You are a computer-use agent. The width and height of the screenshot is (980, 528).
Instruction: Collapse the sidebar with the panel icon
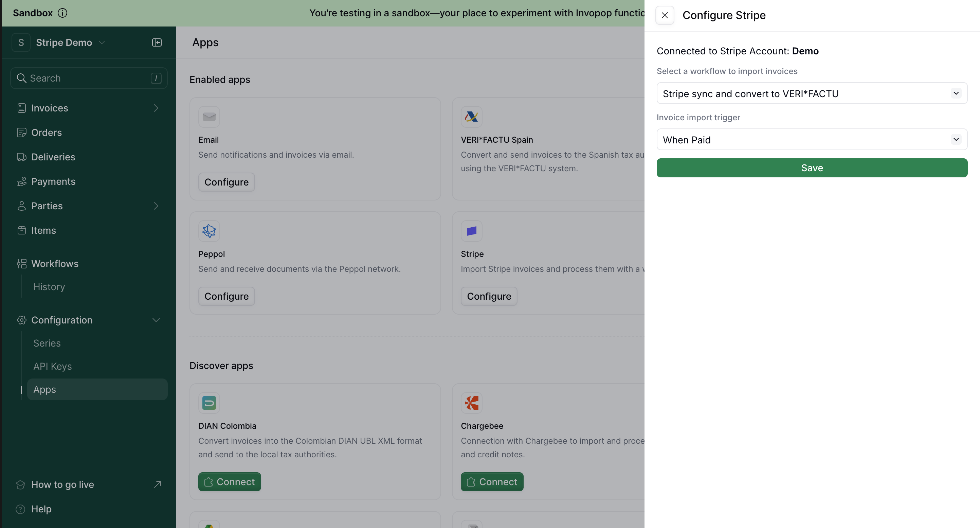(x=156, y=42)
